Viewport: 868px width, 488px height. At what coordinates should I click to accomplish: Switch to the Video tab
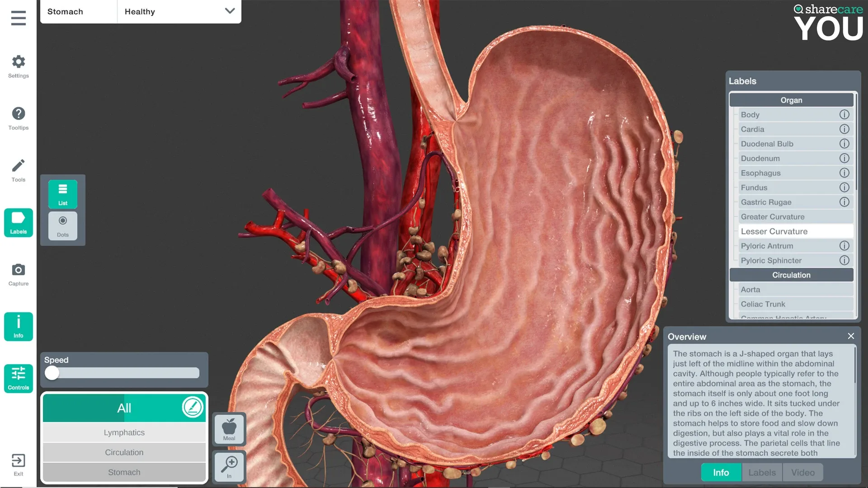coord(802,472)
